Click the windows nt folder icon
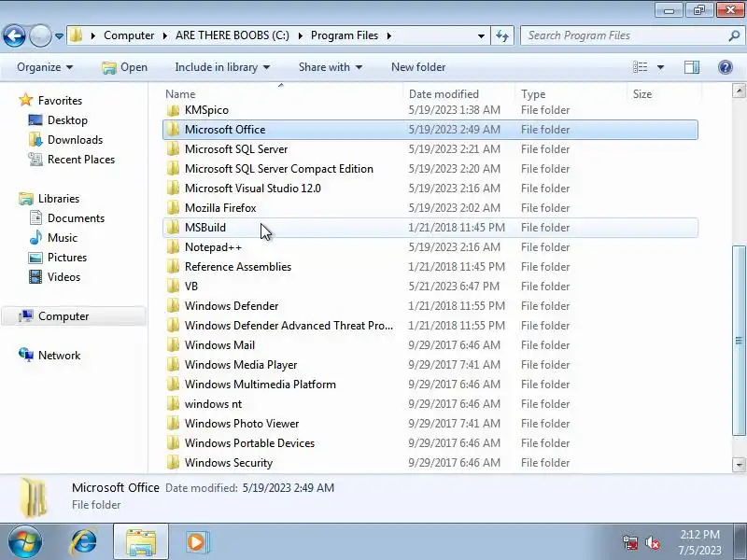This screenshot has height=560, width=747. (174, 404)
